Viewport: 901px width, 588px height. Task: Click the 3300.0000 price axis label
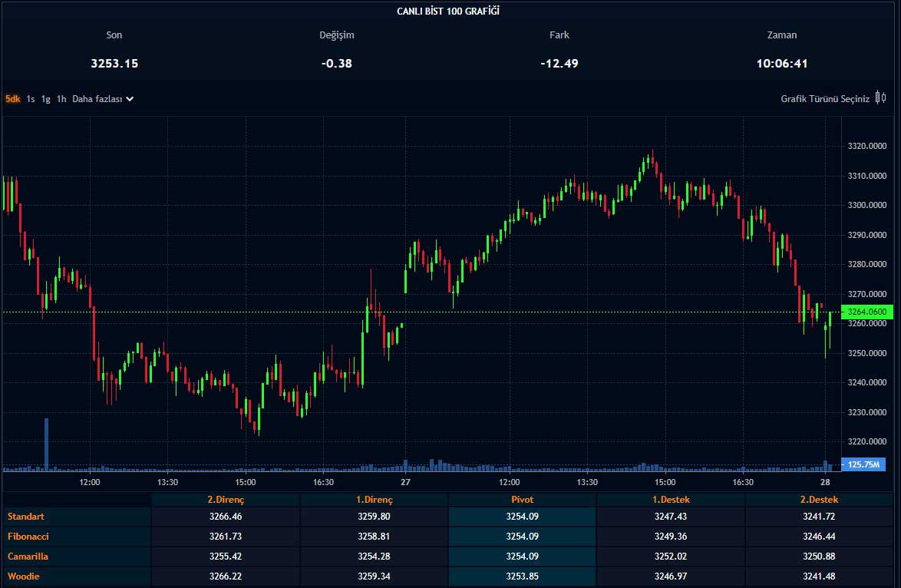(x=867, y=205)
